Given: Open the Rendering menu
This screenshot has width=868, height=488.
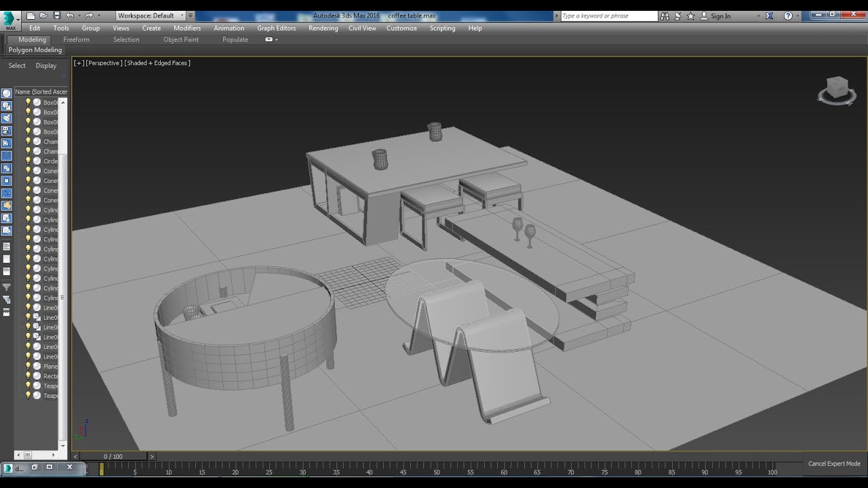Looking at the screenshot, I should click(323, 28).
